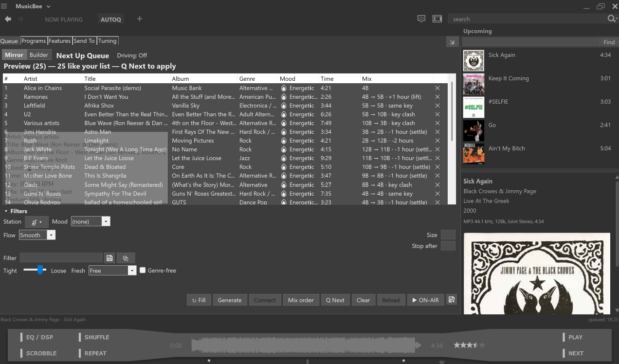The width and height of the screenshot is (619, 364).
Task: Click Energetic mood flame icon on Afrika Shox row
Action: (284, 106)
